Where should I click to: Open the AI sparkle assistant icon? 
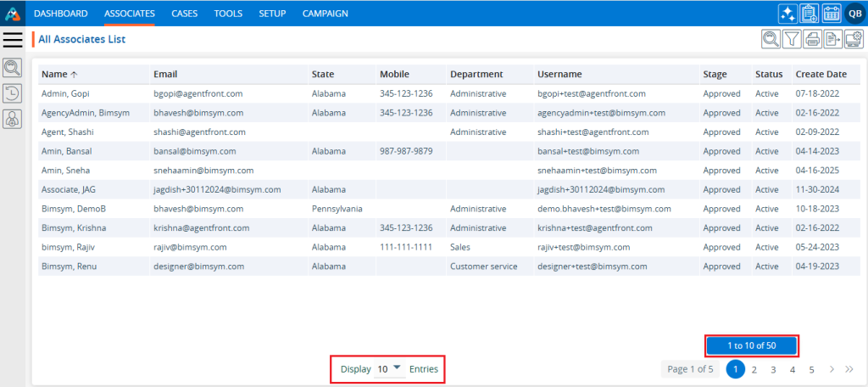click(x=787, y=13)
